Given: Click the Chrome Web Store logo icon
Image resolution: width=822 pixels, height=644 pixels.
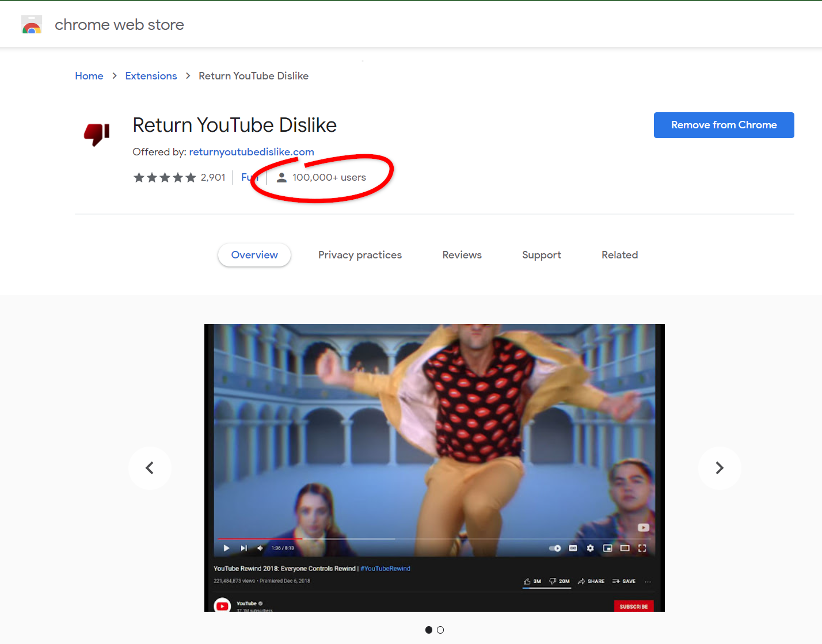Looking at the screenshot, I should tap(32, 25).
